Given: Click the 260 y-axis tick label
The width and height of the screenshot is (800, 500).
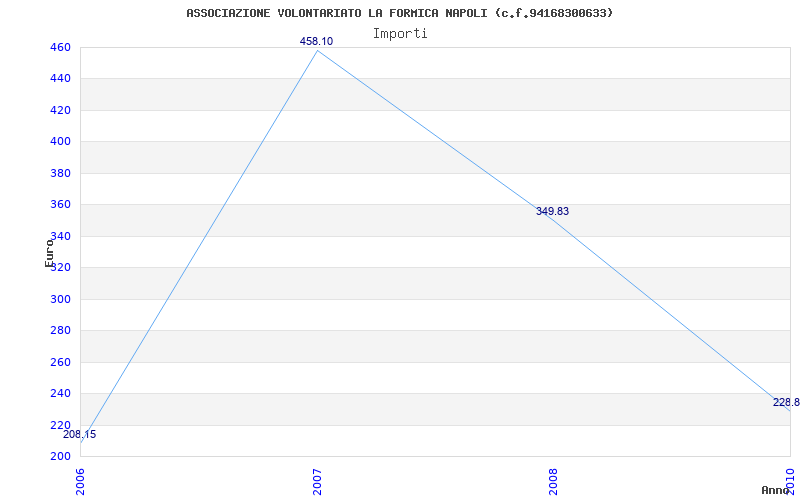Looking at the screenshot, I should point(60,362).
